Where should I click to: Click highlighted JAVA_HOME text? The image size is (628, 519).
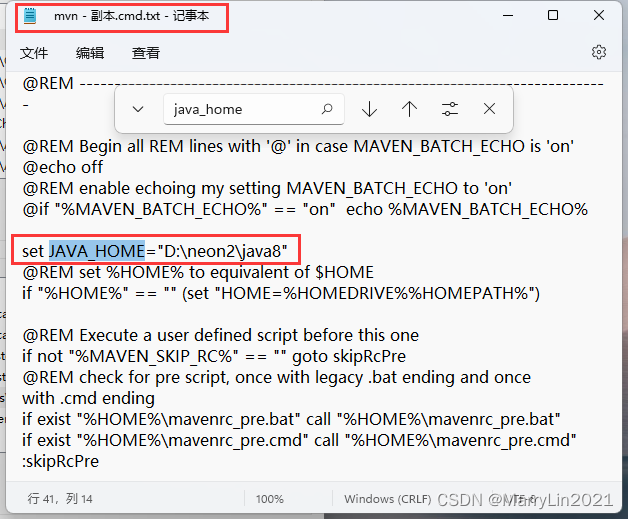97,251
